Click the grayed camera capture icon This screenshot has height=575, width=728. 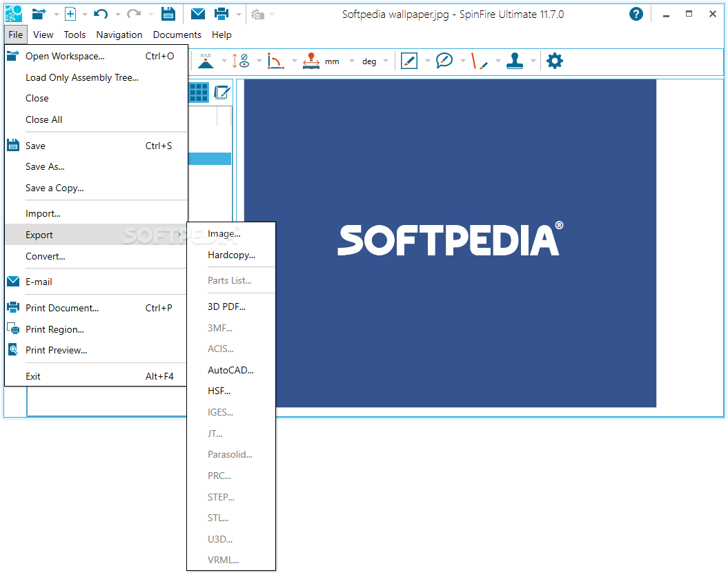click(x=257, y=14)
